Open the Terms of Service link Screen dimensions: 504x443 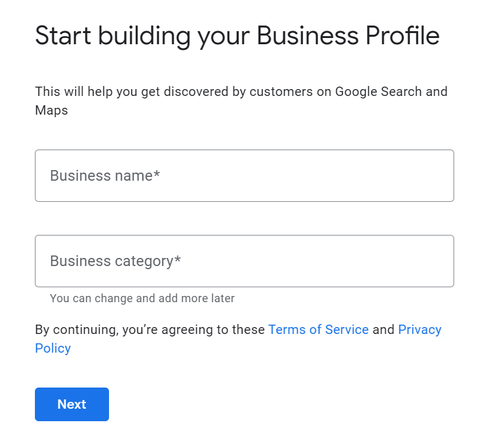click(318, 330)
